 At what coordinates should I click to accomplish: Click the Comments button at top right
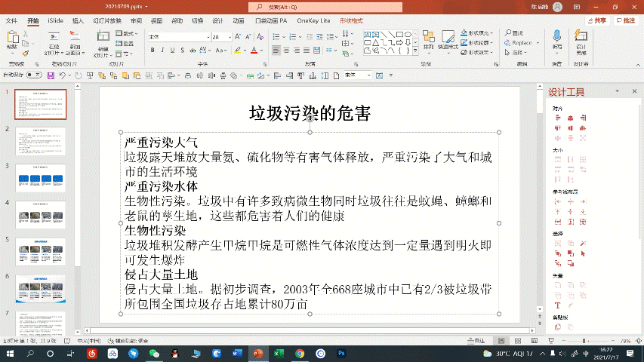pyautogui.click(x=626, y=20)
